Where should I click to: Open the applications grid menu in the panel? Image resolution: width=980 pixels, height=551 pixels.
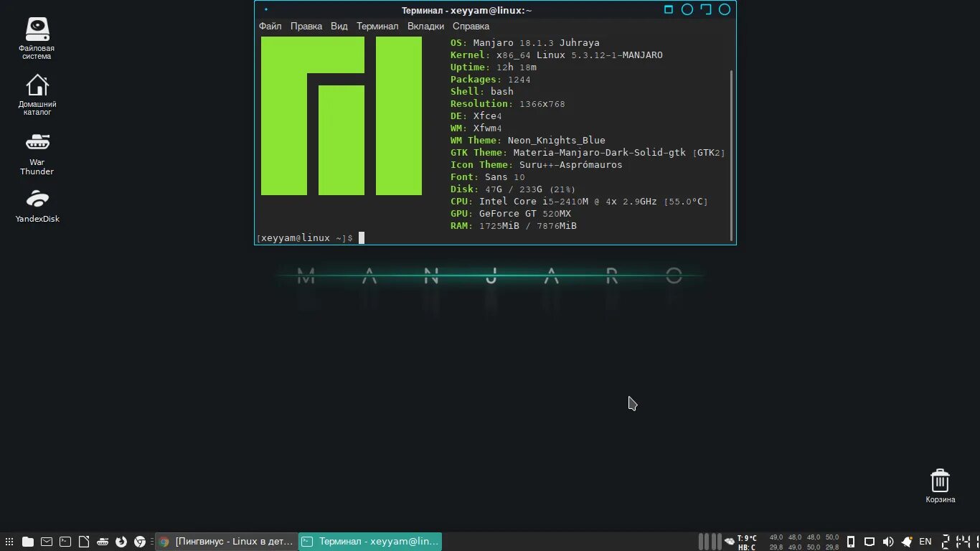coord(9,542)
